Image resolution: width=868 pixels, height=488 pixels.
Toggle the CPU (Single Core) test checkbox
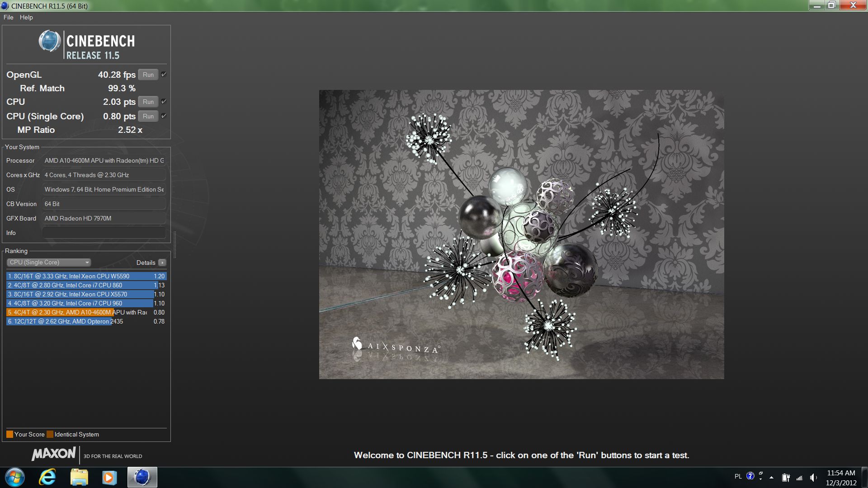tap(164, 116)
